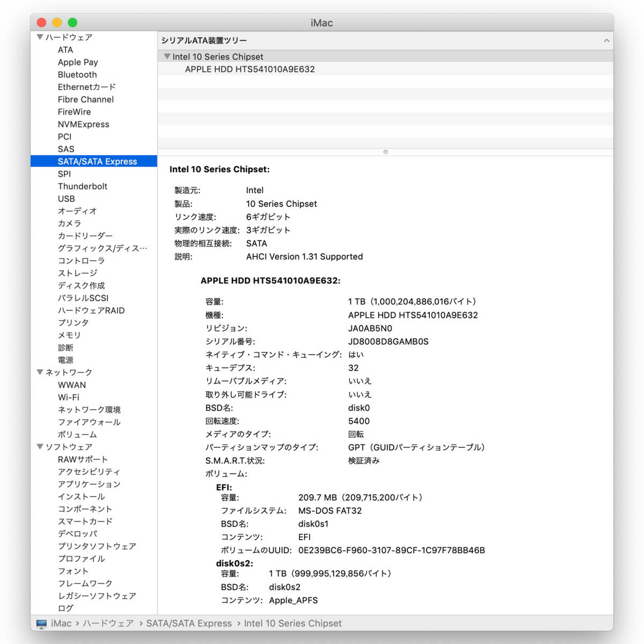Select コントローラ in the sidebar

coord(81,261)
